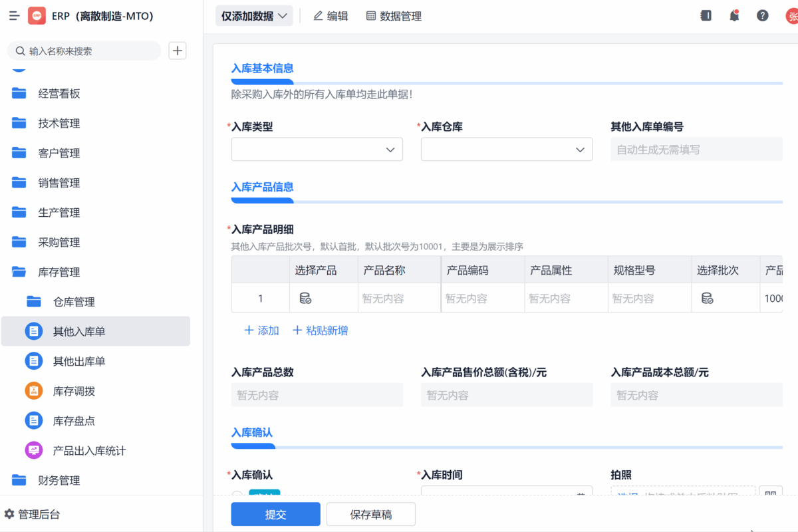
Task: Open the 张 user avatar
Action: coord(791,16)
